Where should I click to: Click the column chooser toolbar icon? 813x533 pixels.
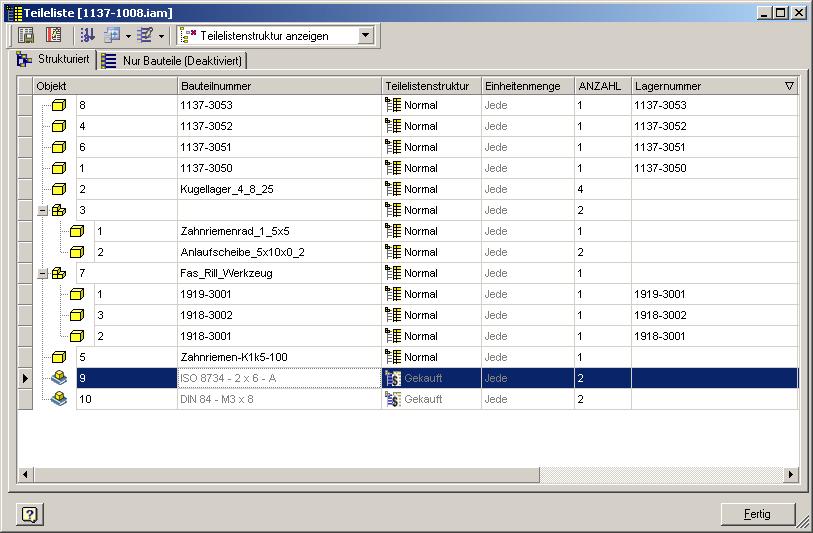pyautogui.click(x=111, y=35)
